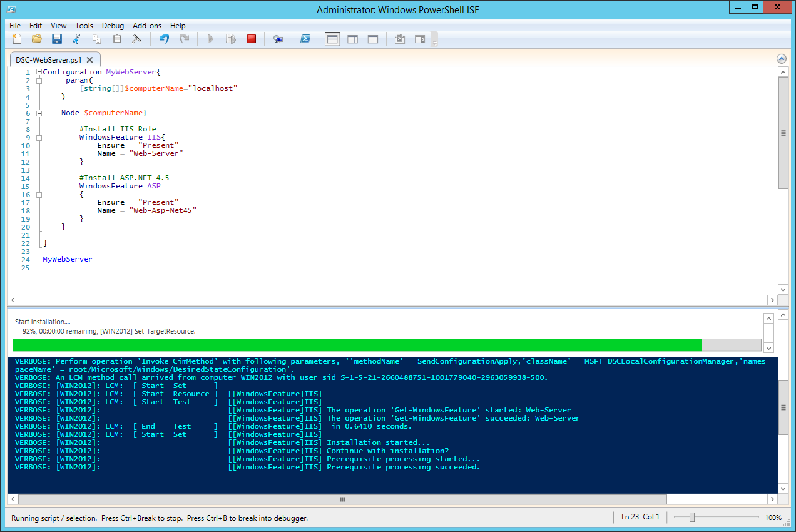Click the "Web-Asp-Net45" name value
The width and height of the screenshot is (796, 532).
pos(163,210)
